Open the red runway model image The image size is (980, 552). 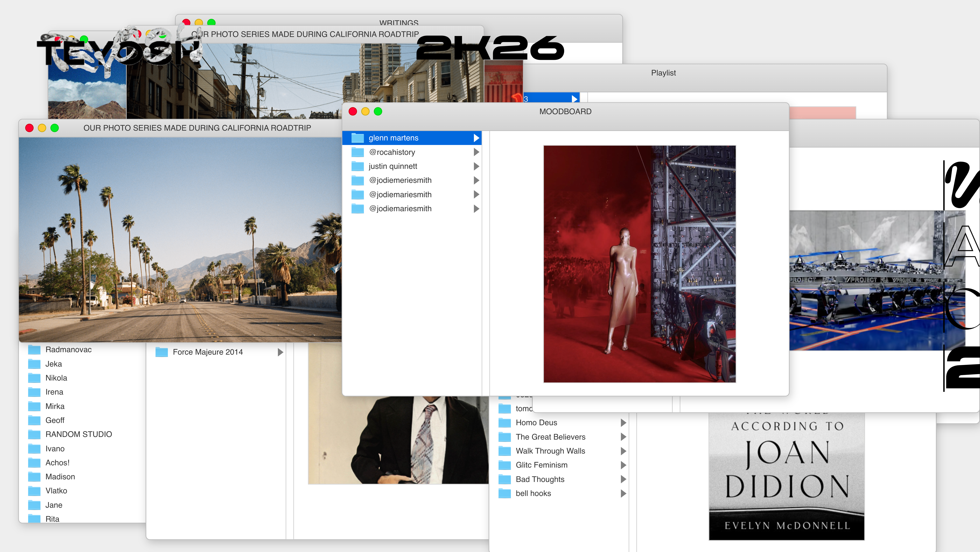click(639, 264)
